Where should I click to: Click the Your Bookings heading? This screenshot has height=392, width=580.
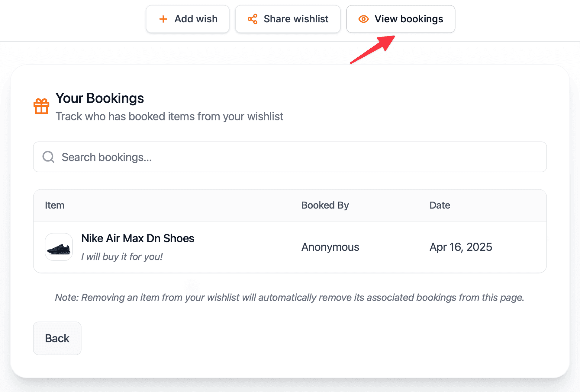(x=100, y=98)
